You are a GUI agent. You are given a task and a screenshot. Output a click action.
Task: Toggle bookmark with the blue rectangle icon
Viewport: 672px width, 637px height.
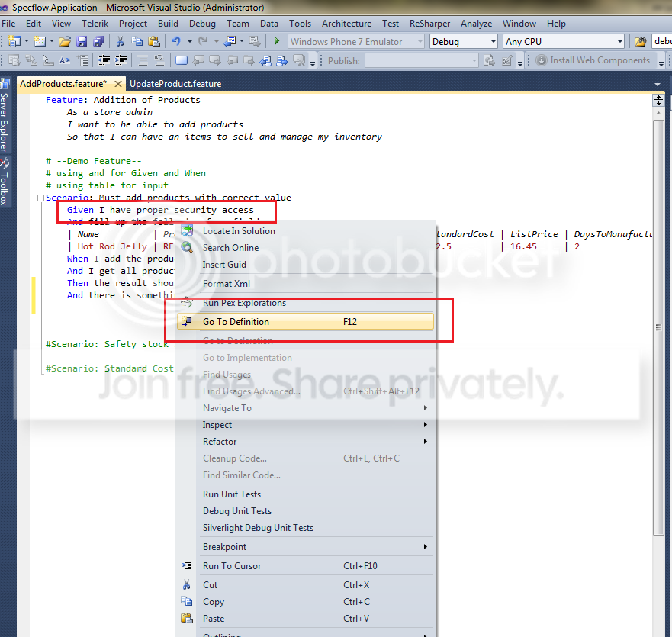tap(182, 60)
